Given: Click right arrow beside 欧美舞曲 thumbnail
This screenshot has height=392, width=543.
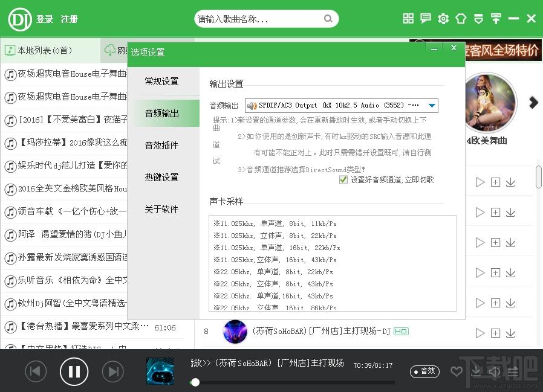Looking at the screenshot, I should [x=533, y=103].
